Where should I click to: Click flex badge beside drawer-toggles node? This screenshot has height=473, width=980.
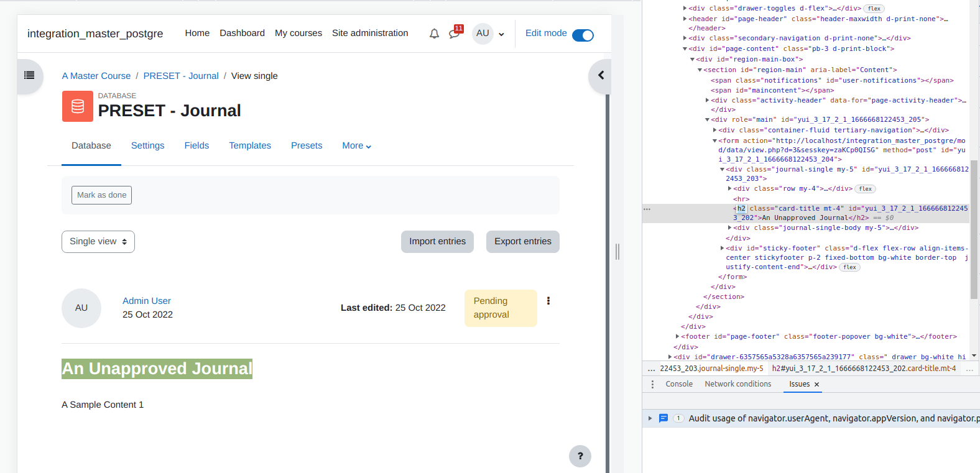[x=874, y=9]
